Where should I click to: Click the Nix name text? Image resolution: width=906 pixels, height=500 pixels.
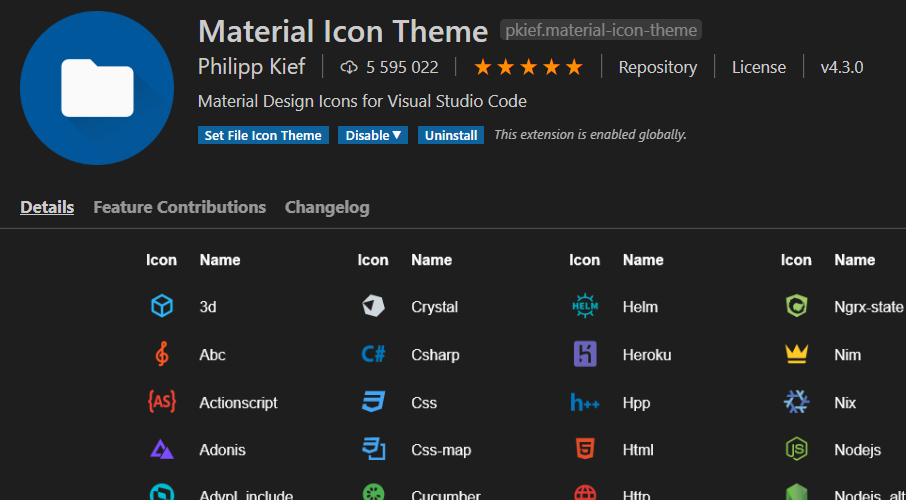pyautogui.click(x=845, y=402)
